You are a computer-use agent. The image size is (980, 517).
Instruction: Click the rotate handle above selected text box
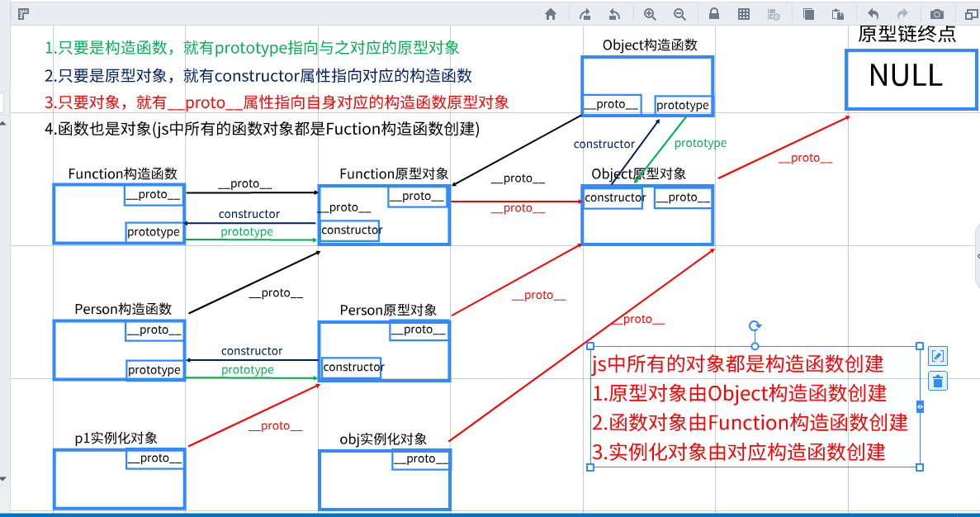click(x=755, y=325)
